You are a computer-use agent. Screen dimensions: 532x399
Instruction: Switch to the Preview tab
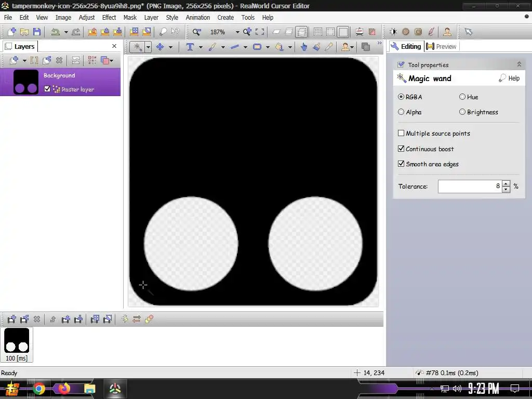pyautogui.click(x=442, y=46)
